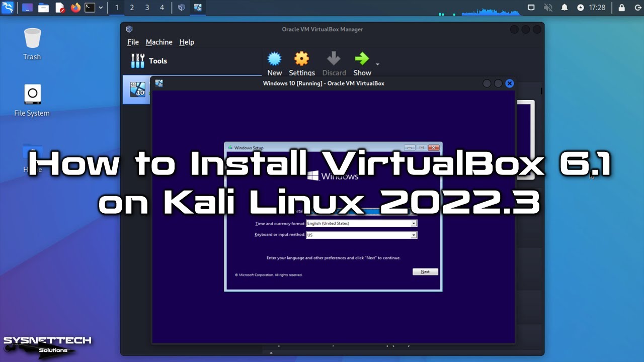The width and height of the screenshot is (644, 362).
Task: Open the File menu in VirtualBox Manager
Action: [133, 42]
